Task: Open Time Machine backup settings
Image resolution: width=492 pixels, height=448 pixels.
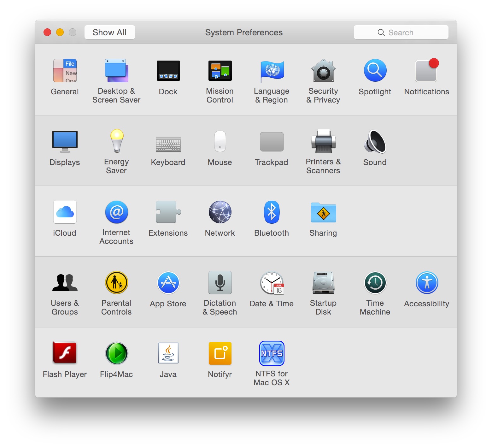Action: point(375,283)
